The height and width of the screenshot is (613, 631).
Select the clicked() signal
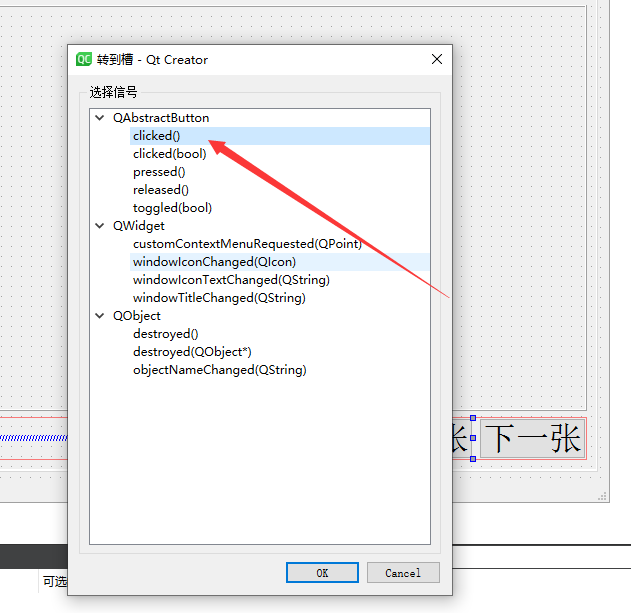click(280, 136)
